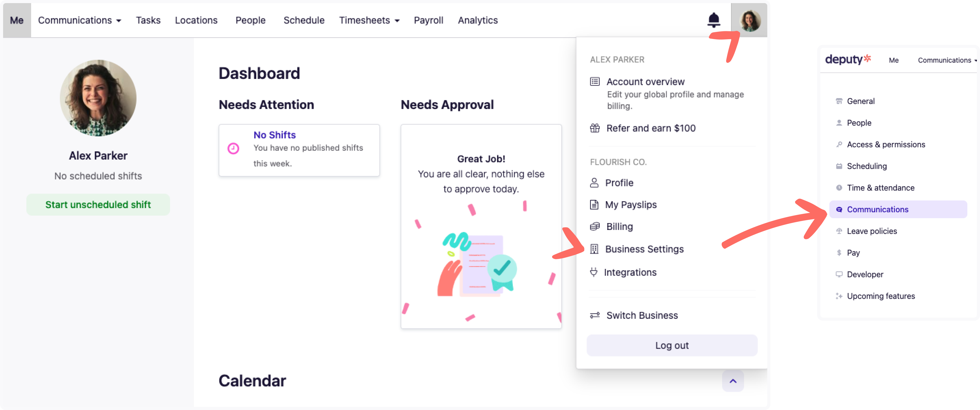The image size is (980, 410).
Task: Click the clock icon in No Shifts card
Action: (x=233, y=148)
